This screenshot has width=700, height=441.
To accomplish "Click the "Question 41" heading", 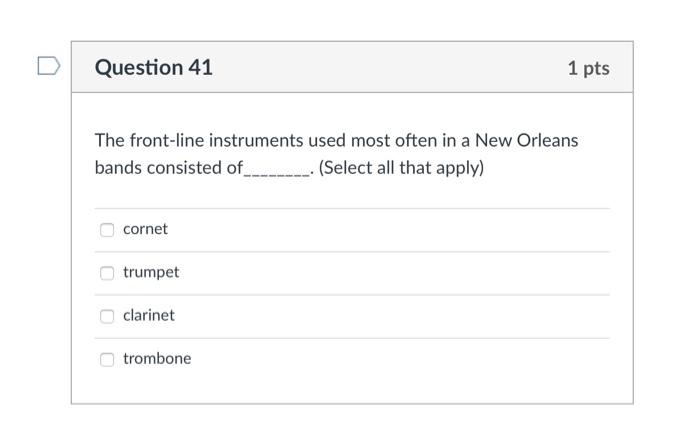I will (153, 68).
